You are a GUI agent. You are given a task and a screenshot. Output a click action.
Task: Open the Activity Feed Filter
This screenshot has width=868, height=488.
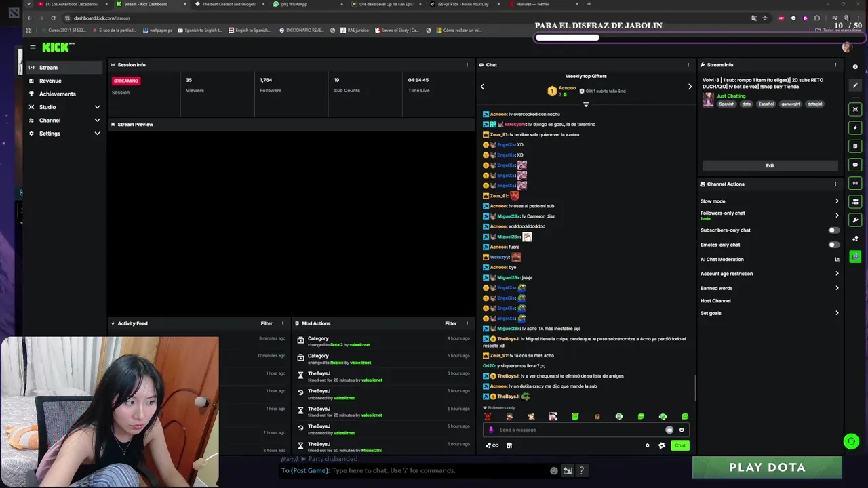click(267, 323)
